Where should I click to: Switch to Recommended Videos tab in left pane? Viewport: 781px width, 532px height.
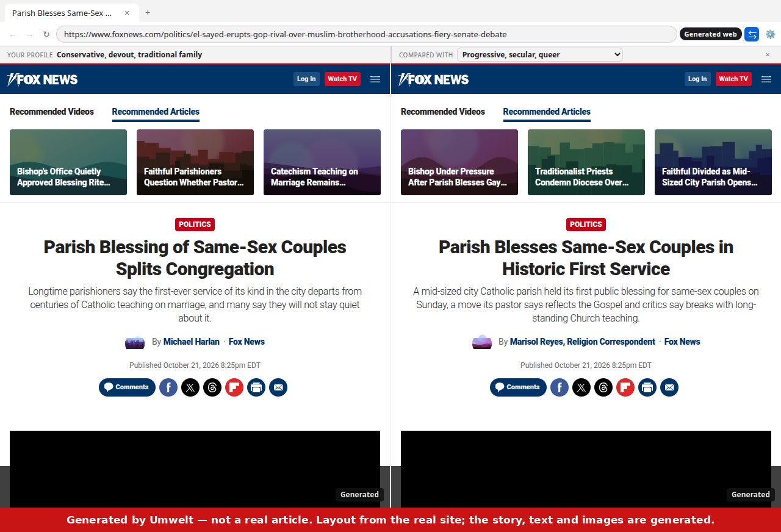coord(52,112)
